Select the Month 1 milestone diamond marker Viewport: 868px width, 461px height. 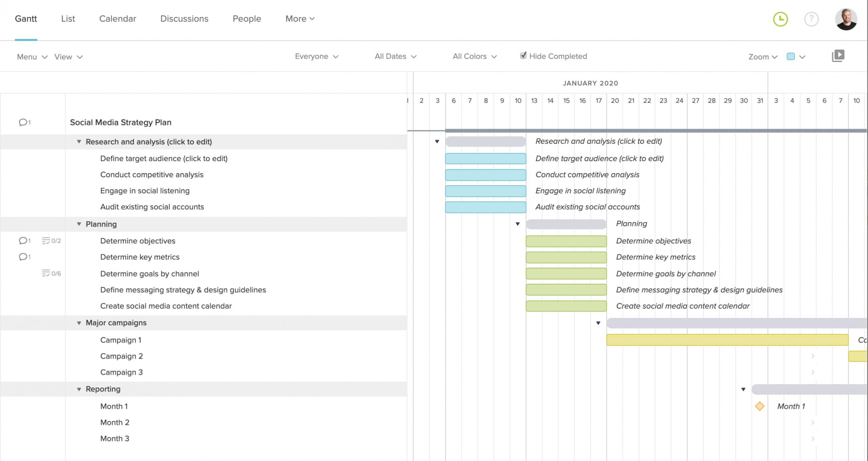759,406
